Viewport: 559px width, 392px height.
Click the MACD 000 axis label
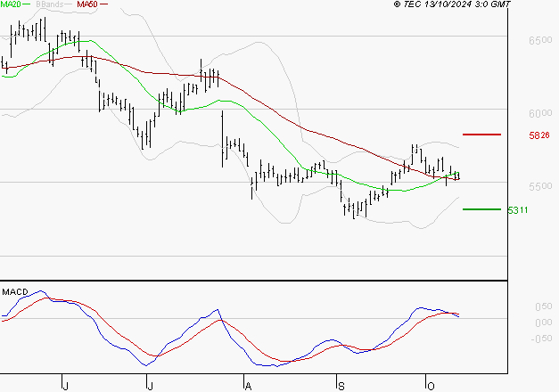[544, 323]
